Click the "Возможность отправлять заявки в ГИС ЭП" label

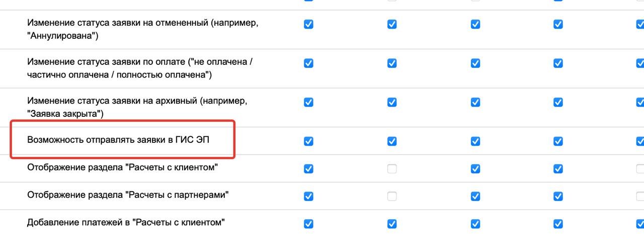(118, 139)
